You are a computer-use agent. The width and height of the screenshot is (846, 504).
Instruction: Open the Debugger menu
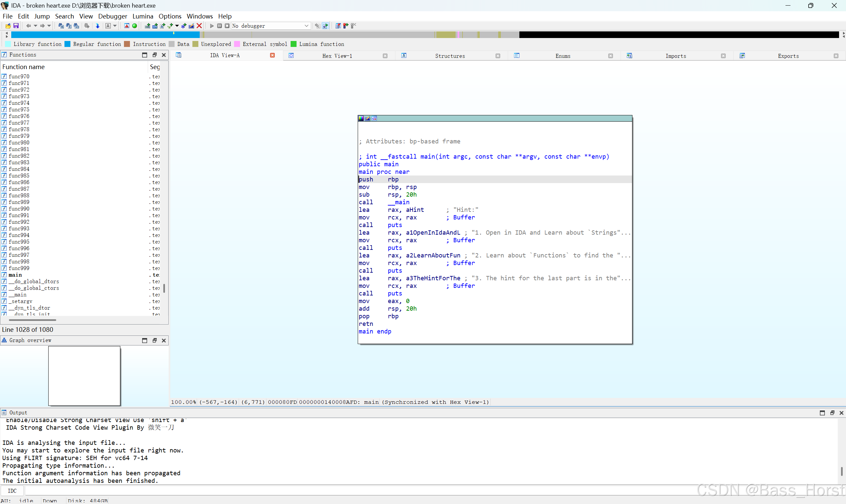pyautogui.click(x=112, y=16)
